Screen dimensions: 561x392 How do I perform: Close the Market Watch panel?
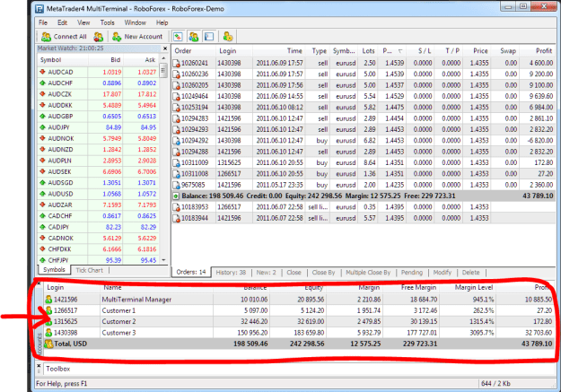coord(165,48)
